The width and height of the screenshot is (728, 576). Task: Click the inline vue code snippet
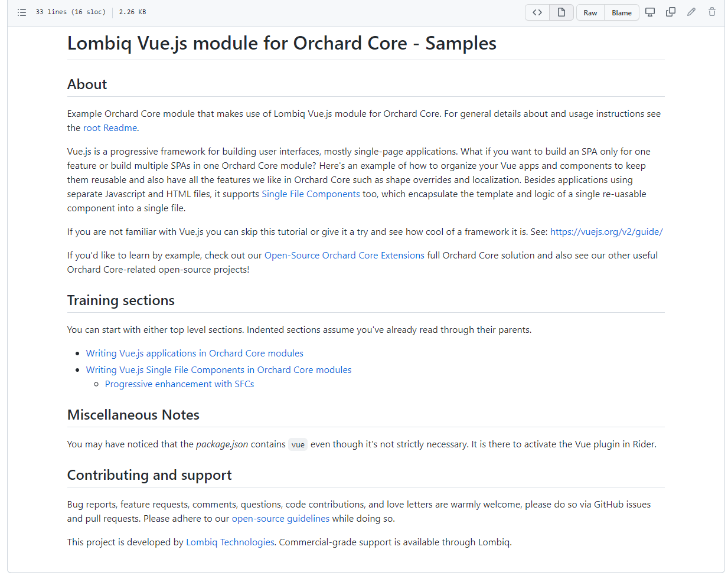298,445
